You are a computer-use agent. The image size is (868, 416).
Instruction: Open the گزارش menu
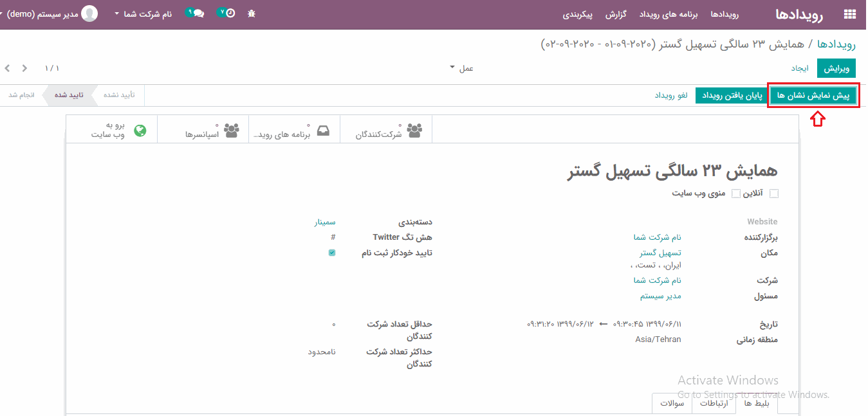point(616,14)
